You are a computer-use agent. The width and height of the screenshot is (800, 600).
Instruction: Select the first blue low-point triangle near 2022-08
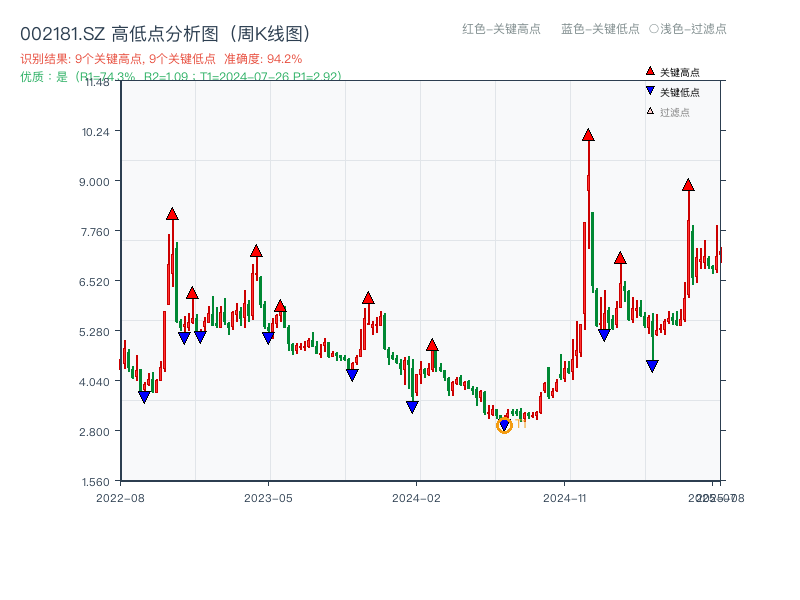(x=142, y=398)
